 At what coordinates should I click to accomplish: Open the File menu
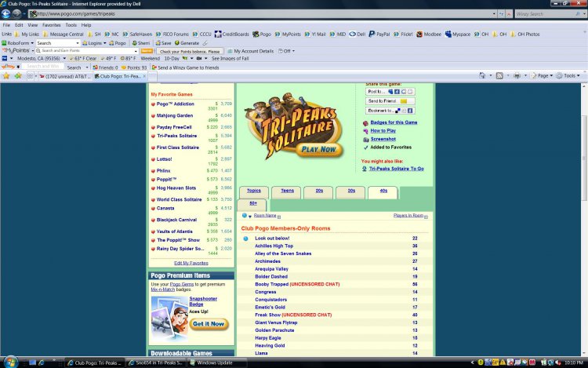(7, 25)
